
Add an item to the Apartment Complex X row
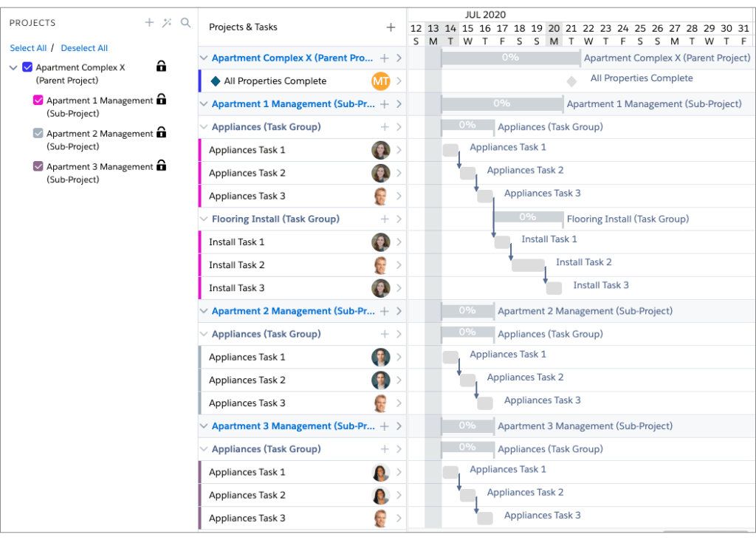point(384,58)
